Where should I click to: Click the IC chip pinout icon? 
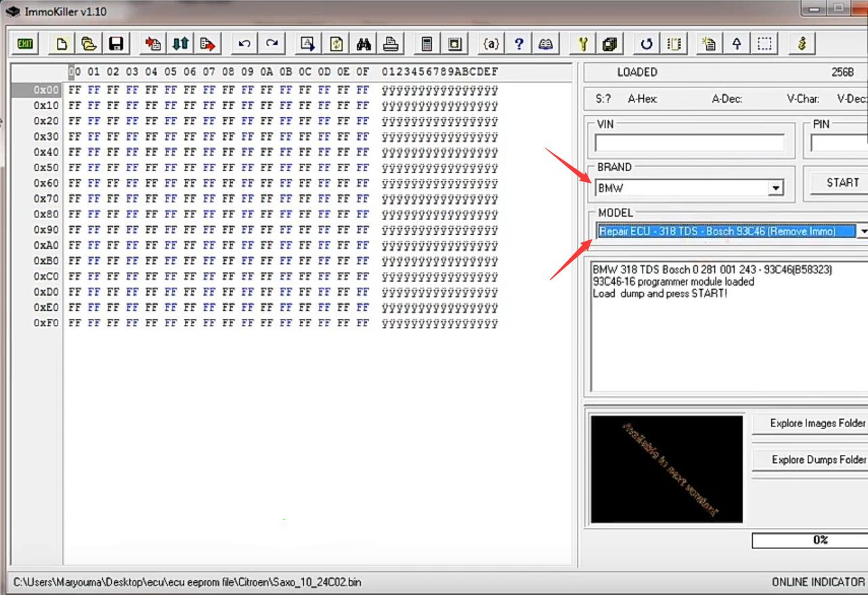pyautogui.click(x=674, y=44)
